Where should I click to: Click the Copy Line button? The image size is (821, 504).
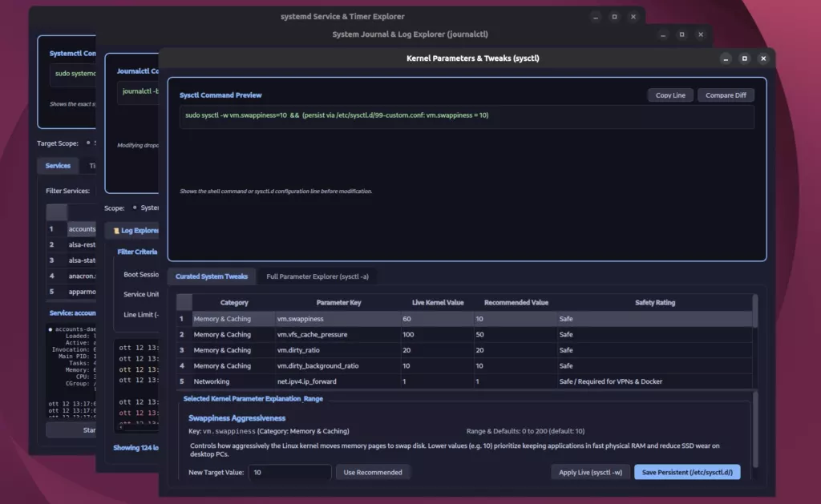click(670, 95)
